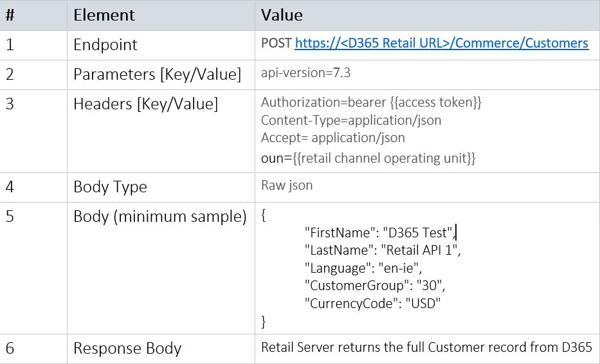The image size is (600, 364).
Task: Select 'oun={{retail channel operating unit}}' line
Action: click(368, 158)
